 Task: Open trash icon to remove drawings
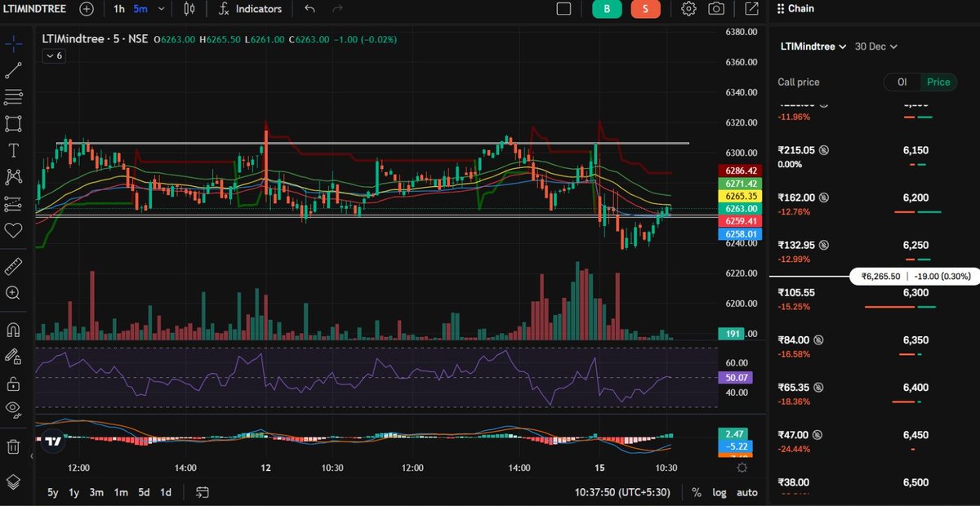[x=13, y=446]
